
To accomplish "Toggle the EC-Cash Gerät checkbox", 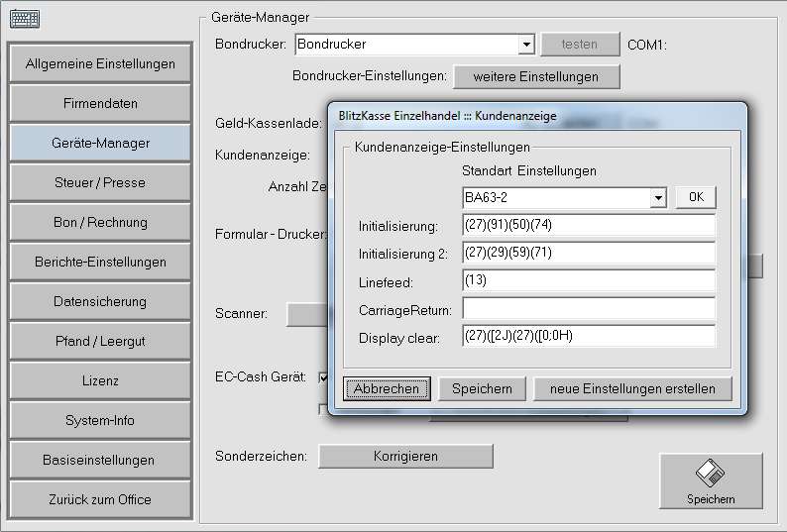I will tap(324, 377).
